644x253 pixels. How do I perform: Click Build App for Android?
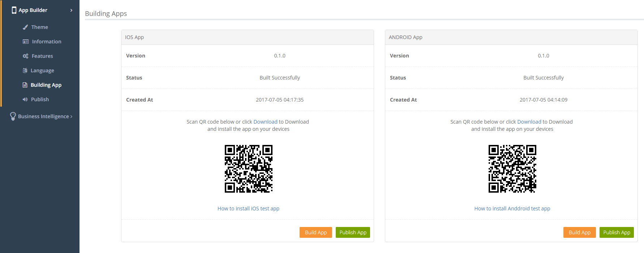click(x=580, y=232)
